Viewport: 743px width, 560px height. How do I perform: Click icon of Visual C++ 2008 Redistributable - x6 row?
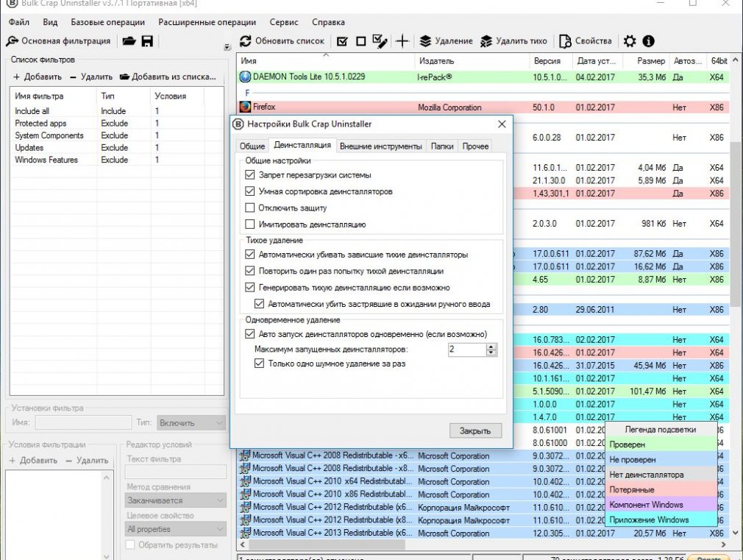(x=245, y=456)
